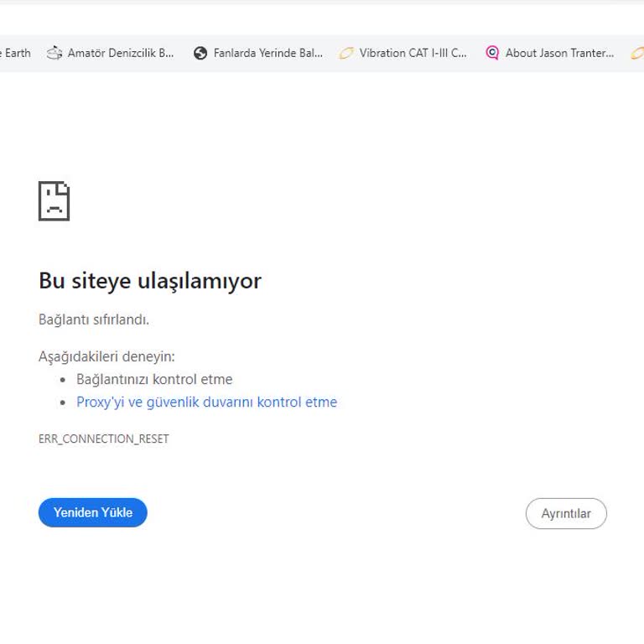Image resolution: width=644 pixels, height=644 pixels.
Task: Click the sad page error icon
Action: click(x=55, y=201)
